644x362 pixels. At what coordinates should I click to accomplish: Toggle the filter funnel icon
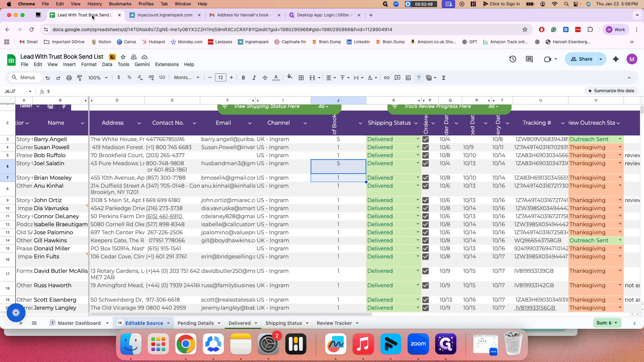tap(419, 78)
